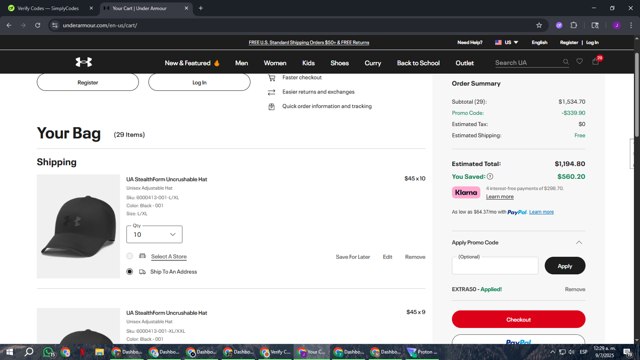
Task: Click the Select A Store link
Action: [x=169, y=256]
